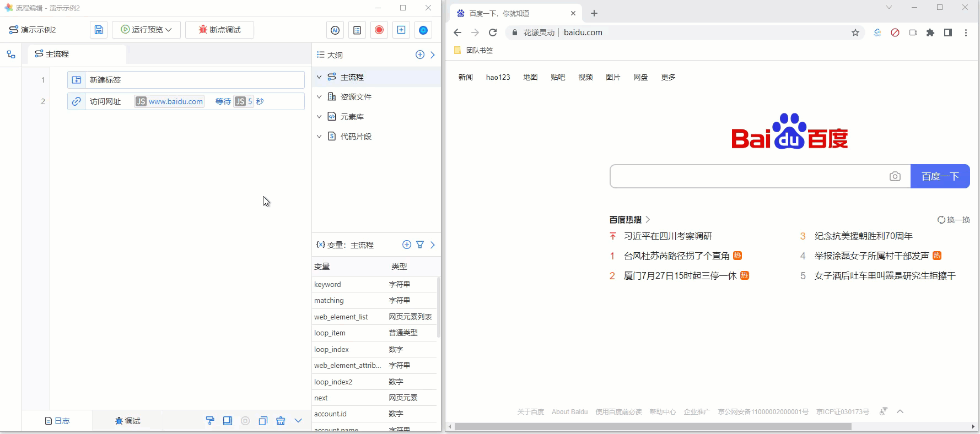Open the document list icon in toolbar
Image resolution: width=980 pixels, height=434 pixels.
click(357, 30)
